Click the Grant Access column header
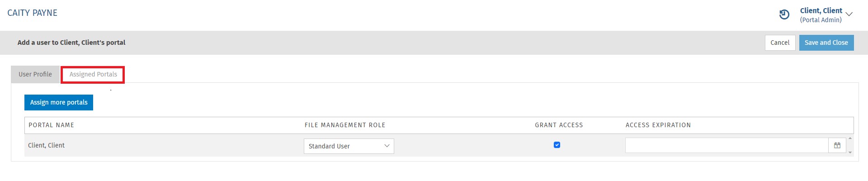Viewport: 868px width, 181px height. pyautogui.click(x=559, y=125)
